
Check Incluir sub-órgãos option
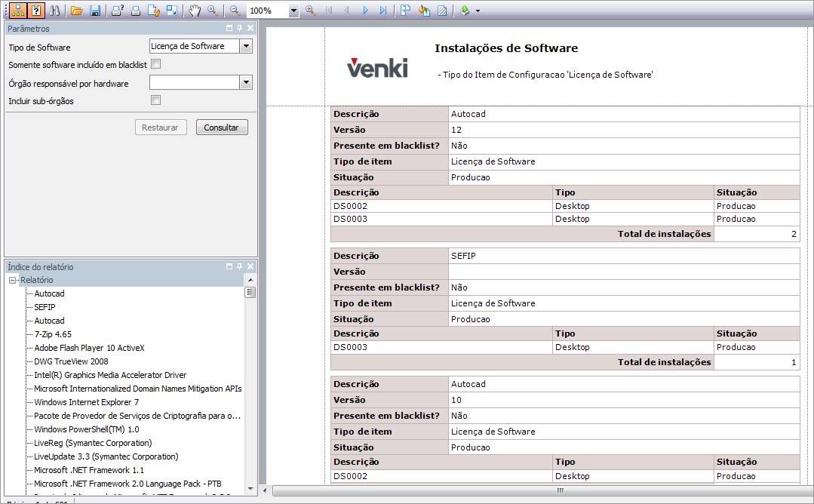(x=155, y=100)
